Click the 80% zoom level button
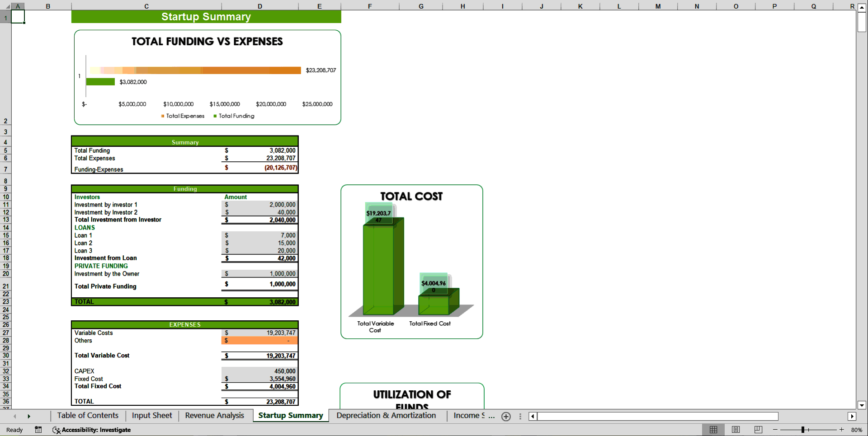 [x=858, y=430]
